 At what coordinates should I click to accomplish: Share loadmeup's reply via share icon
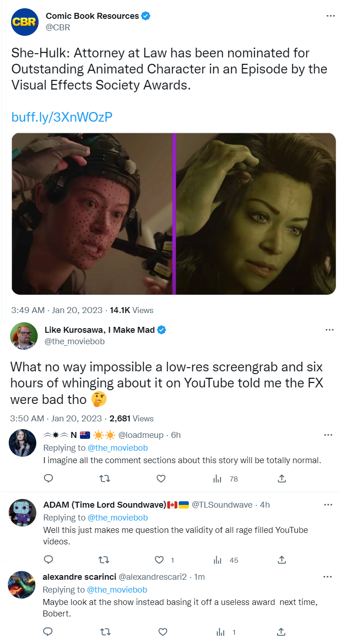coord(282,479)
